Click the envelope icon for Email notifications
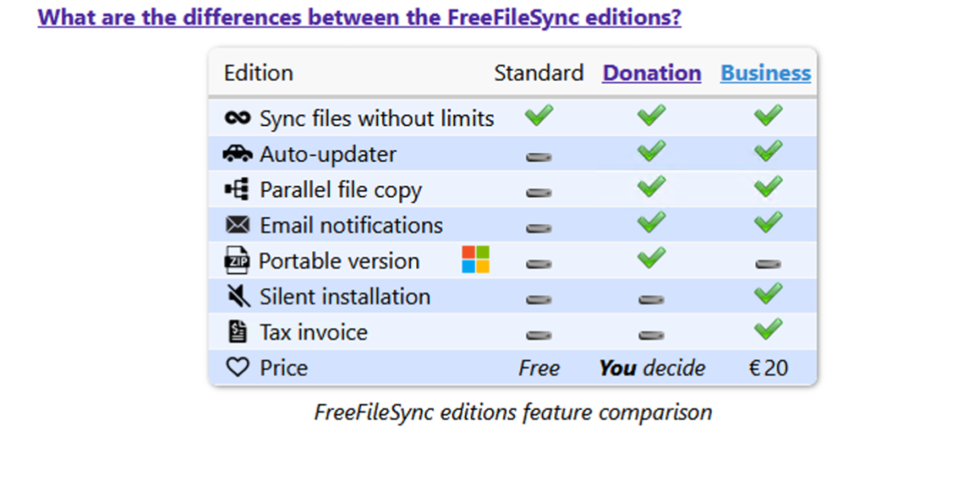Screen dimensions: 980x481 (238, 225)
